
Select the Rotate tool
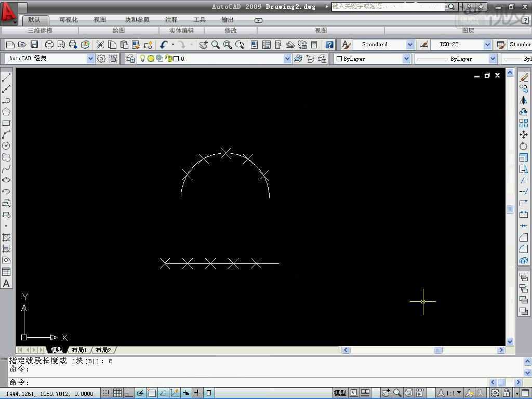click(x=524, y=146)
